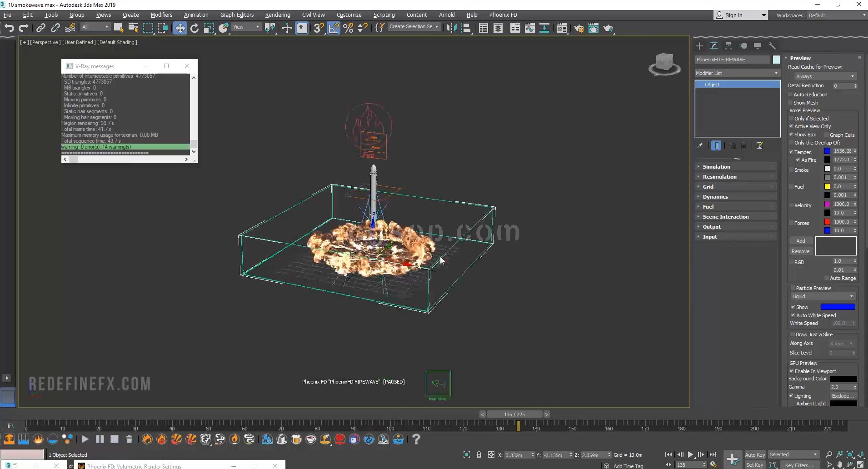Open the Modifier List dropdown

tap(737, 73)
